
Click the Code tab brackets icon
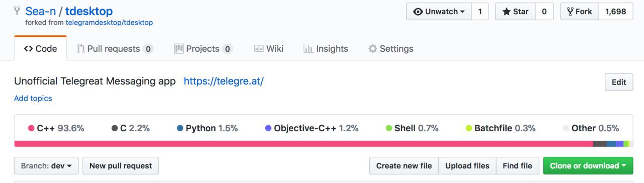[x=28, y=49]
